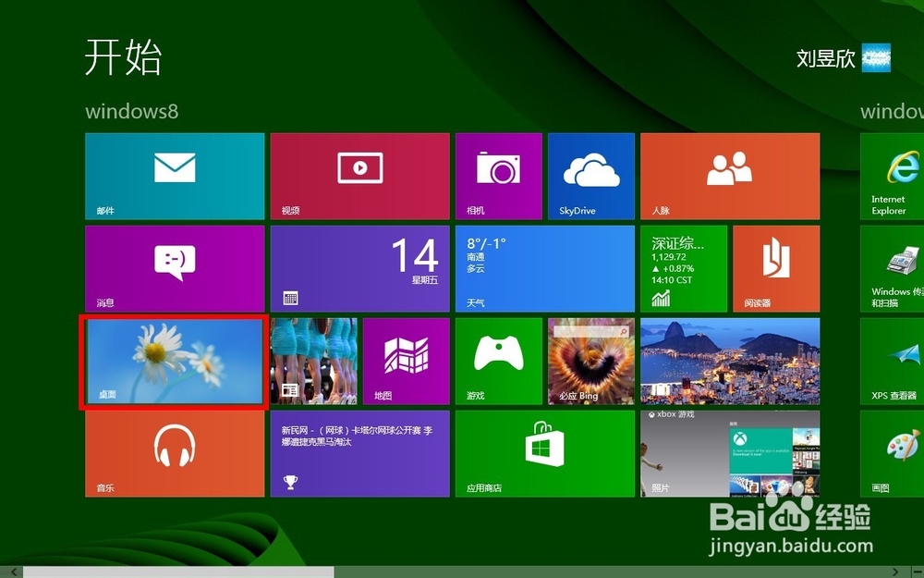Image resolution: width=924 pixels, height=578 pixels.
Task: Open the People (人脉) tile
Action: pos(730,176)
